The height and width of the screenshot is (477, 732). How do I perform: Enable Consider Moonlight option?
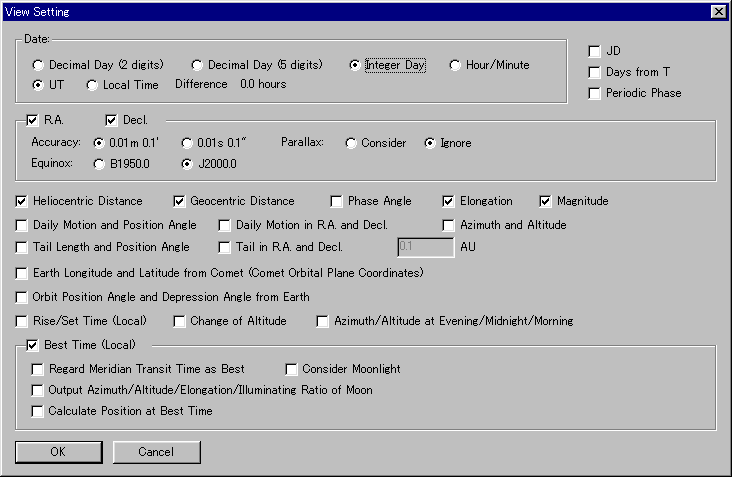tap(291, 369)
